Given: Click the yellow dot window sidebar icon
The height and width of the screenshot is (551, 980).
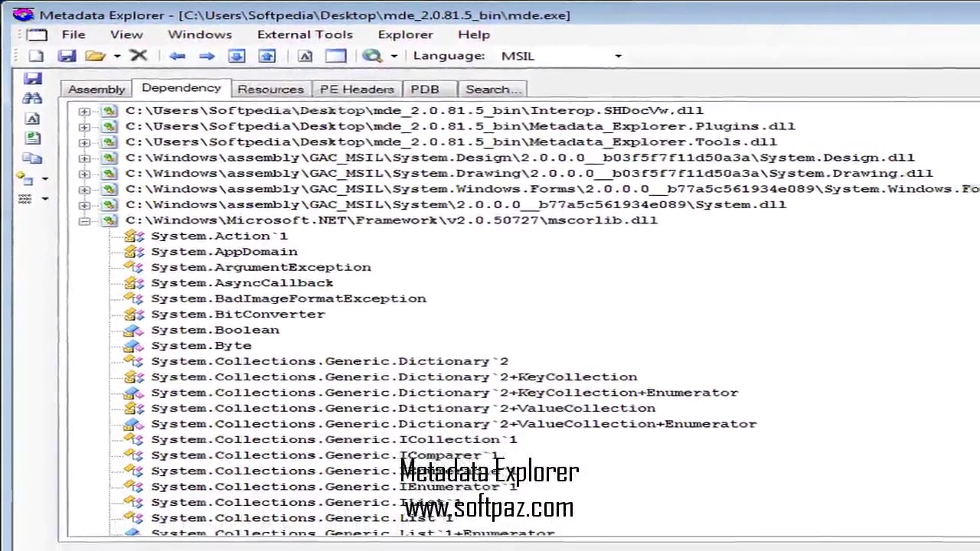Looking at the screenshot, I should point(25,179).
